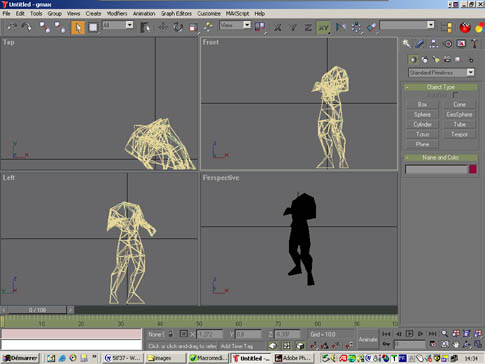Viewport: 485px width, 364px height.
Task: Restrict transform to the Y axis
Action: [293, 27]
